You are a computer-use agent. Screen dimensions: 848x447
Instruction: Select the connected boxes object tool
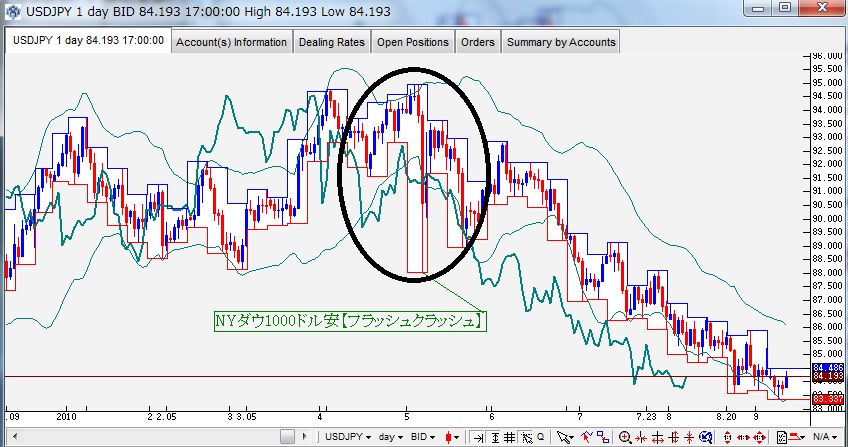603,437
